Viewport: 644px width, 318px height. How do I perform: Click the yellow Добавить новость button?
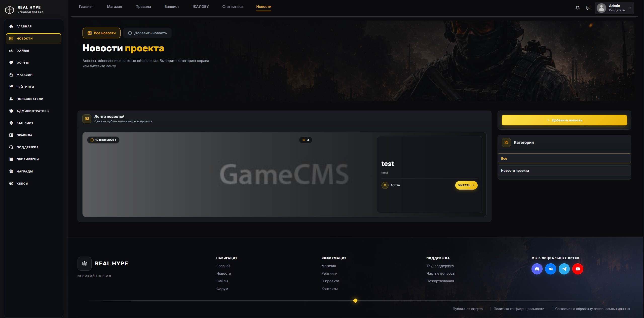tap(564, 120)
